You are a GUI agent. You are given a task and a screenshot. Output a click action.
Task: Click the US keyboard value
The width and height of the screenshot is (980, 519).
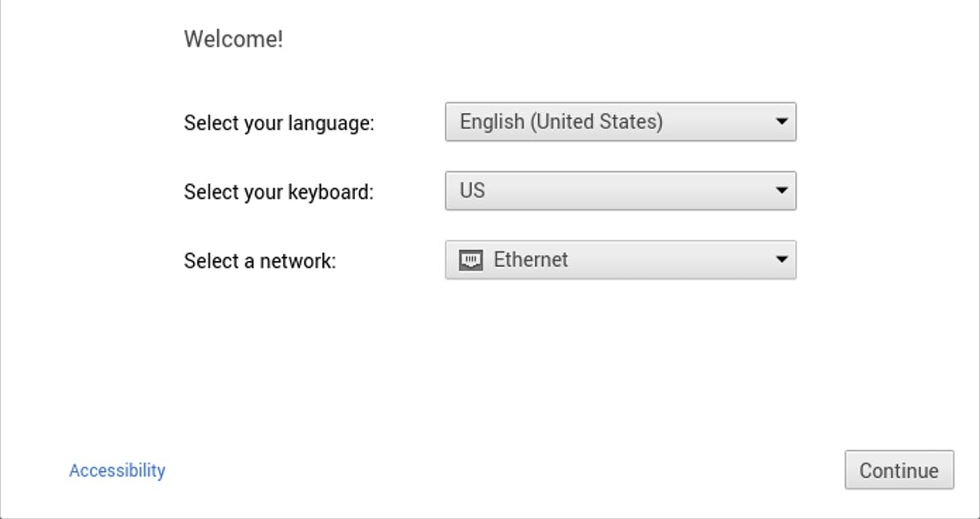coord(472,191)
